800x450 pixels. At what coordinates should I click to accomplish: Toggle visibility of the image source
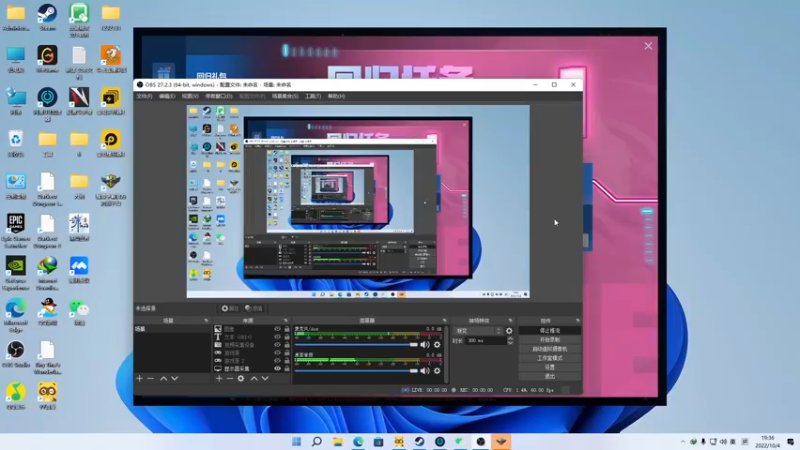click(x=277, y=329)
